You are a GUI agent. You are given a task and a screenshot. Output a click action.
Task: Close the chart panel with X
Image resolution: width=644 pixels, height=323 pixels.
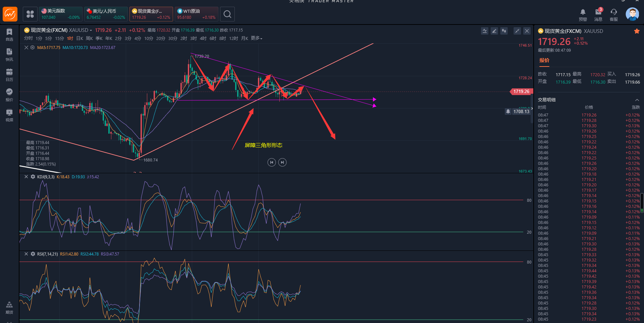point(527,31)
